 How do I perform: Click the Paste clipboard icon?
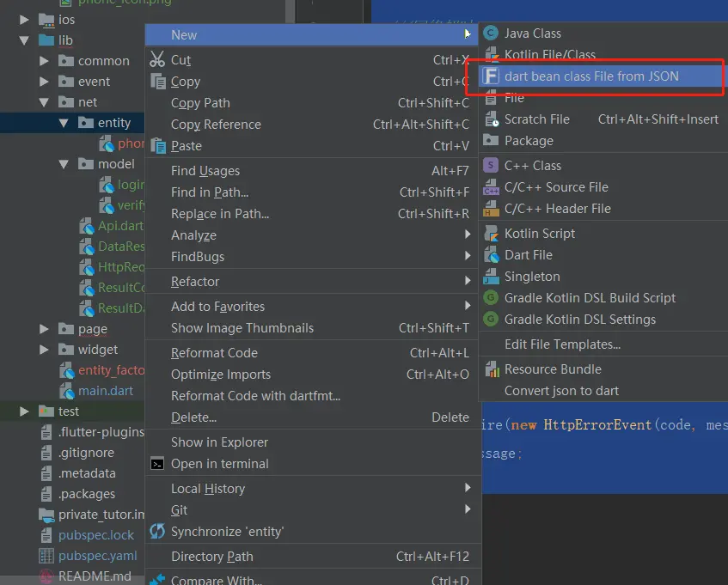(158, 146)
